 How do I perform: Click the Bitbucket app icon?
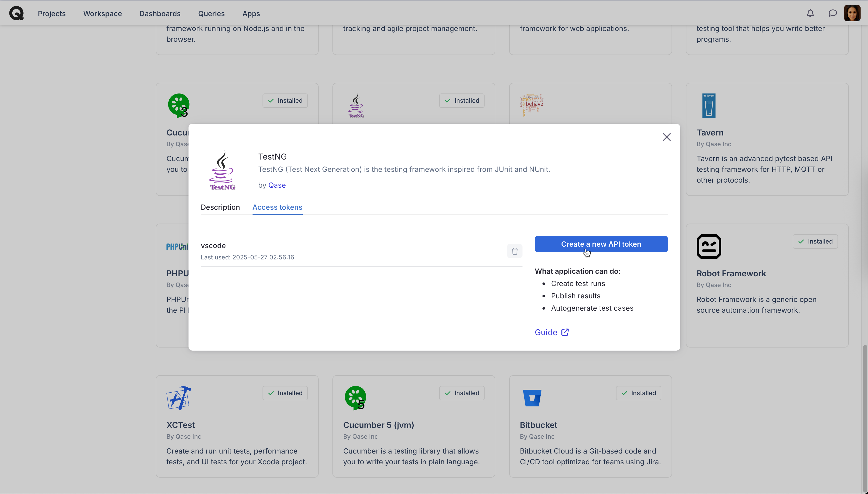click(532, 398)
